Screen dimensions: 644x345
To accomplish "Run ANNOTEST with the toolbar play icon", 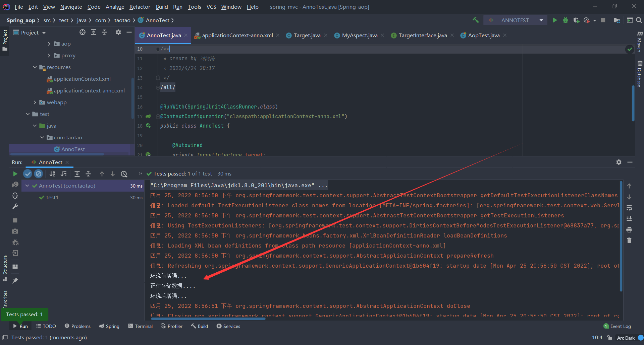I will pyautogui.click(x=555, y=20).
